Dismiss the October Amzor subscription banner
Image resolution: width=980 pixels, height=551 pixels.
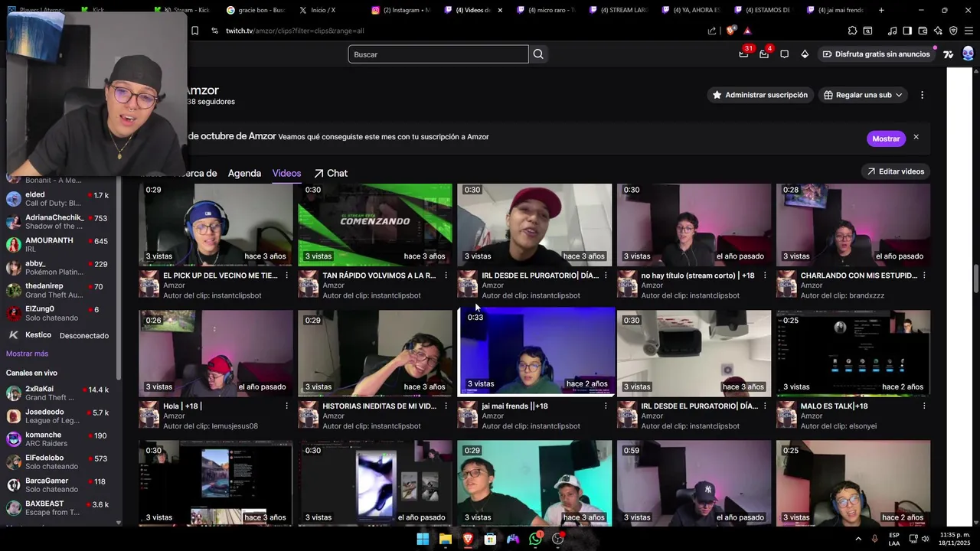pyautogui.click(x=916, y=137)
